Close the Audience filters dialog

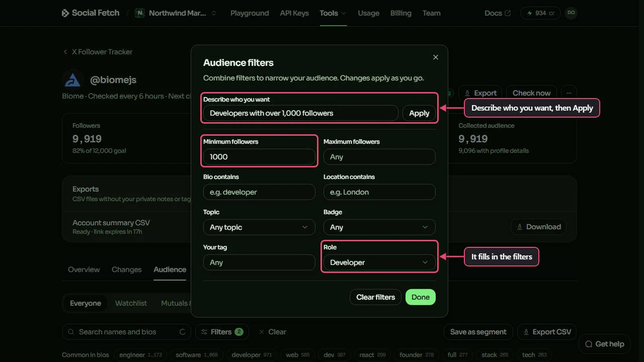click(x=436, y=57)
